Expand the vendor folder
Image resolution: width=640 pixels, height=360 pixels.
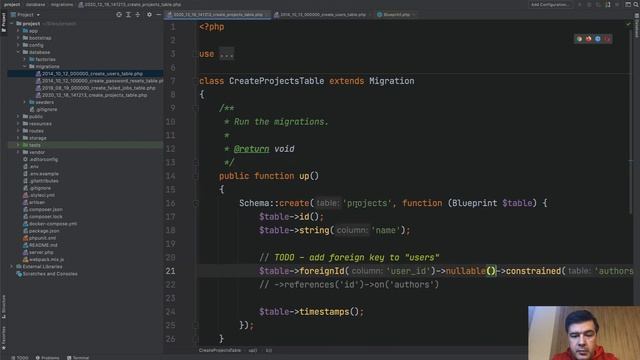click(x=18, y=152)
